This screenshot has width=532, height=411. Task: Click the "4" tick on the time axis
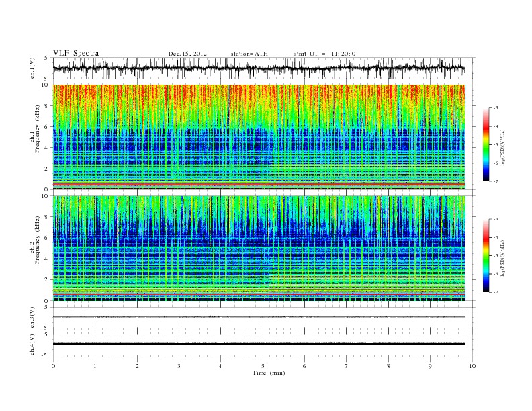(x=220, y=366)
